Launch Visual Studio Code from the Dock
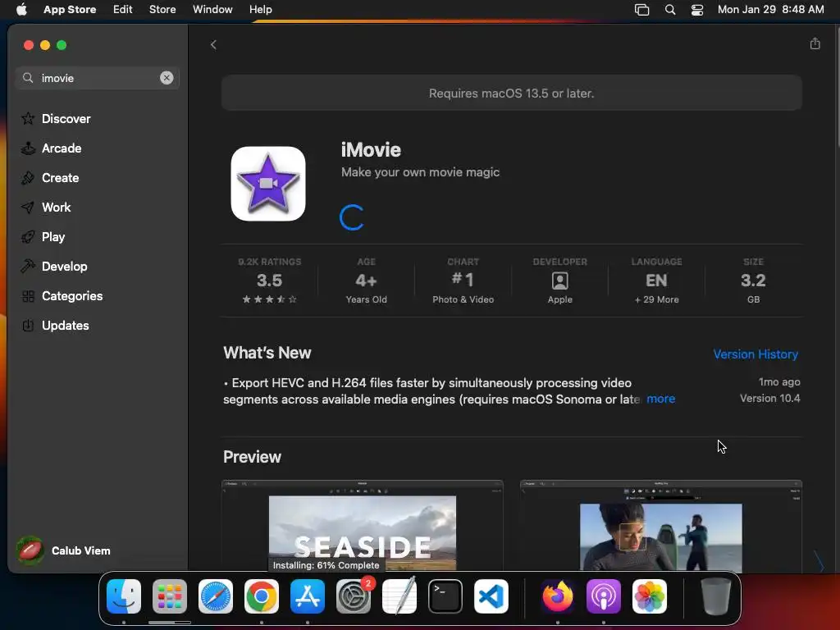 [x=491, y=596]
